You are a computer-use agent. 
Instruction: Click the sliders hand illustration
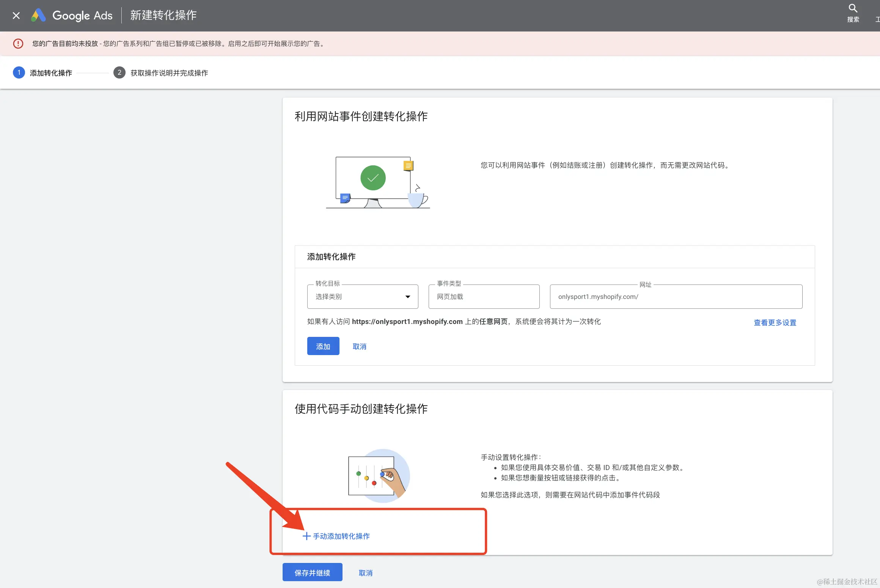[379, 476]
